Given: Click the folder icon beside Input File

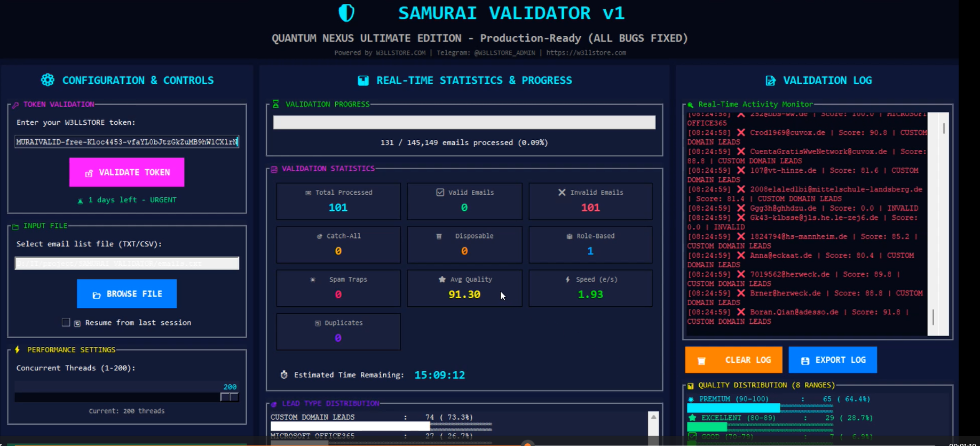Looking at the screenshot, I should click(15, 226).
